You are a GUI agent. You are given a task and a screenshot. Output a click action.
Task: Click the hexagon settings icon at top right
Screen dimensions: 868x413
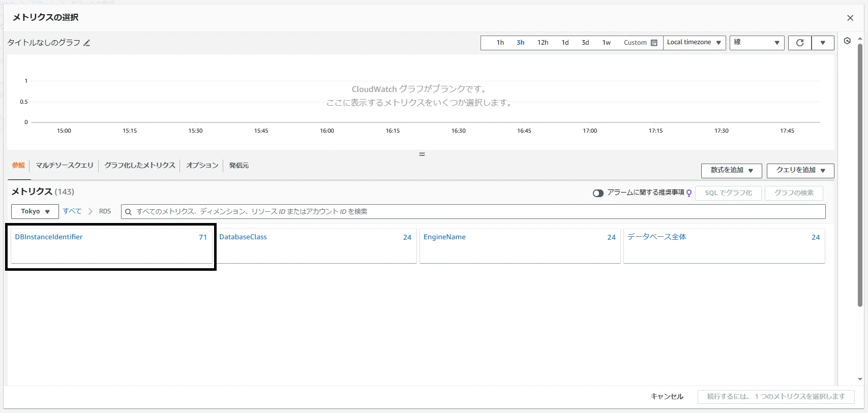point(847,41)
